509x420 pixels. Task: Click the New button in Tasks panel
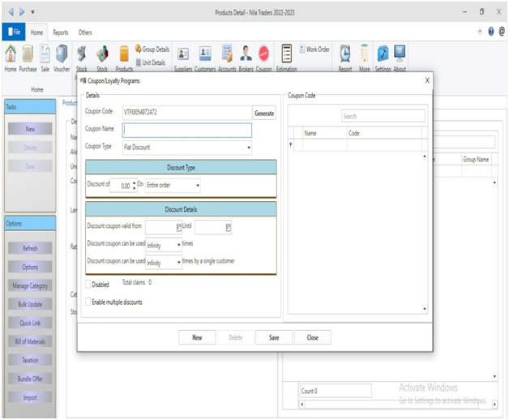(30, 129)
